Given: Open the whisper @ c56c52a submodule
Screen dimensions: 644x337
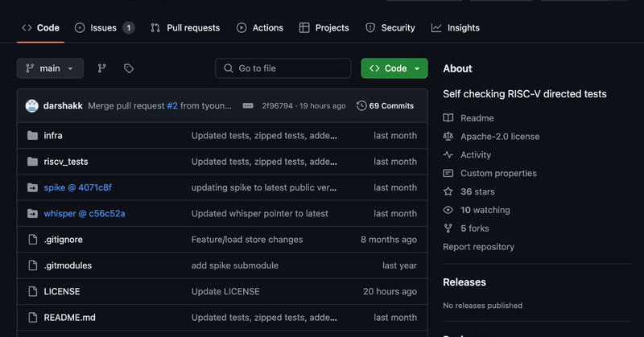Looking at the screenshot, I should [x=85, y=213].
